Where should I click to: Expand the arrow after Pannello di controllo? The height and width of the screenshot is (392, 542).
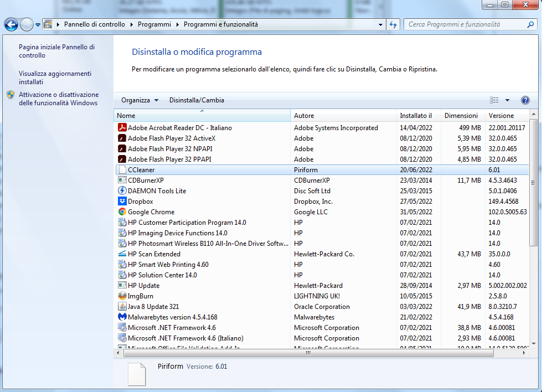click(x=131, y=24)
